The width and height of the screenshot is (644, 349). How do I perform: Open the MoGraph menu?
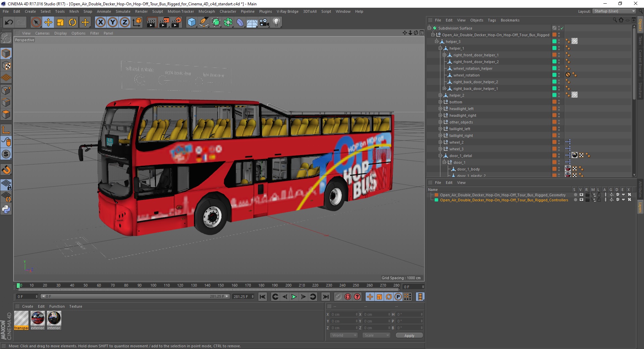(207, 11)
